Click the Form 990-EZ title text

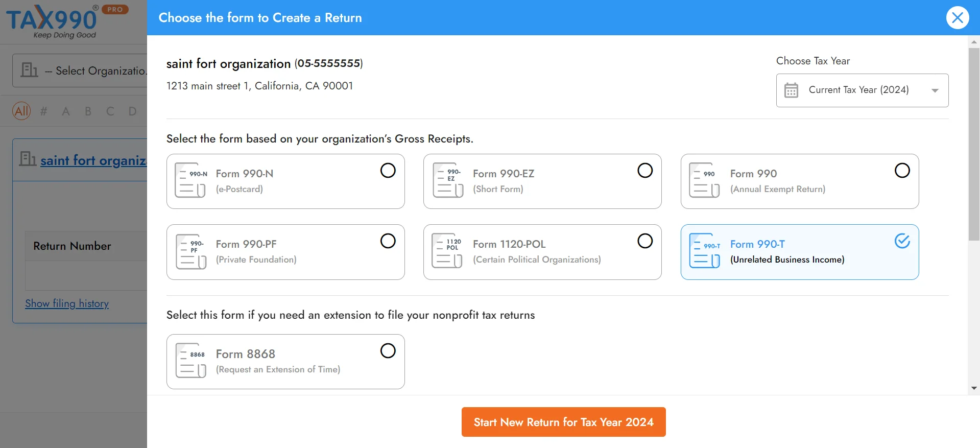coord(504,174)
